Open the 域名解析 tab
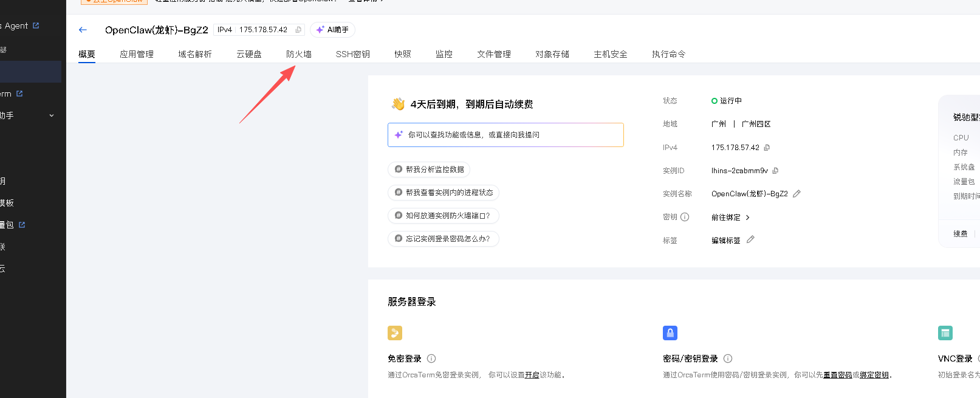Image resolution: width=980 pixels, height=398 pixels. pyautogui.click(x=195, y=54)
